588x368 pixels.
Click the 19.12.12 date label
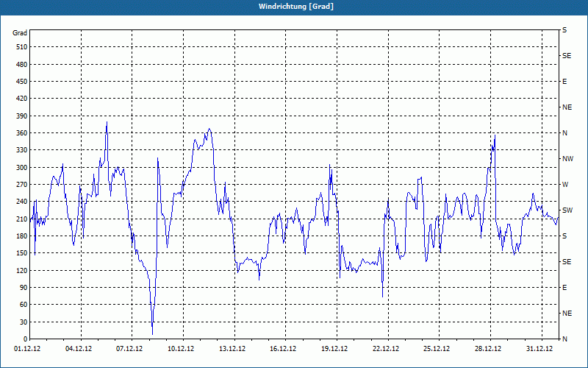[334, 349]
